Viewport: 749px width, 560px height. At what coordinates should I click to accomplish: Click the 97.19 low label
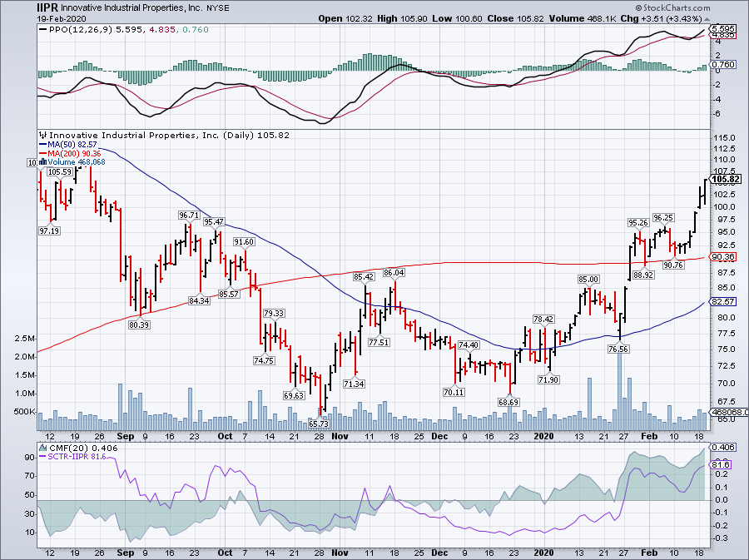tap(49, 230)
